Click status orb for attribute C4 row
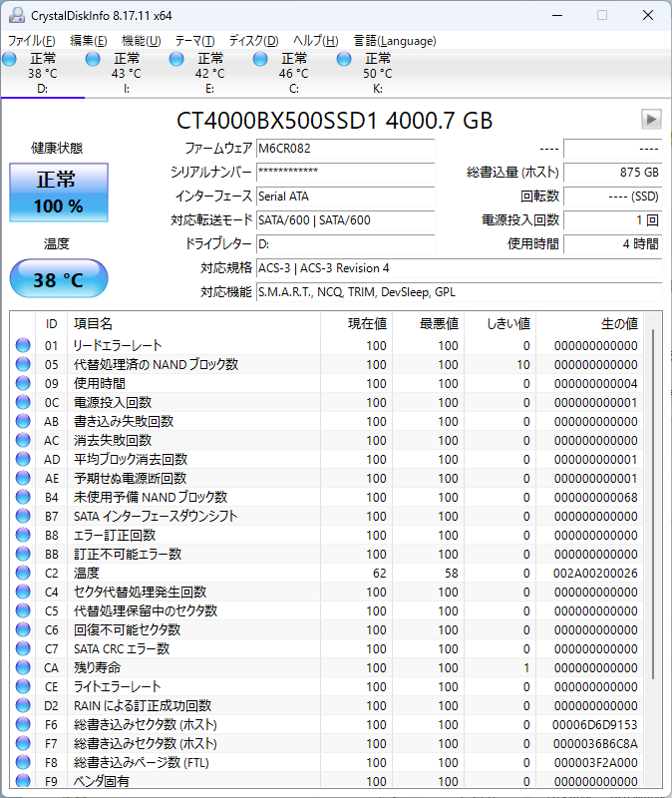Image resolution: width=672 pixels, height=798 pixels. (23, 592)
